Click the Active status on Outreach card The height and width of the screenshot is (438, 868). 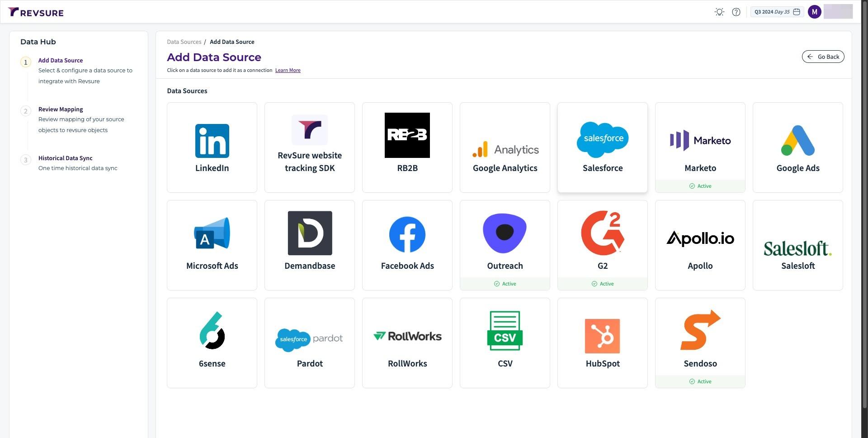pos(505,284)
